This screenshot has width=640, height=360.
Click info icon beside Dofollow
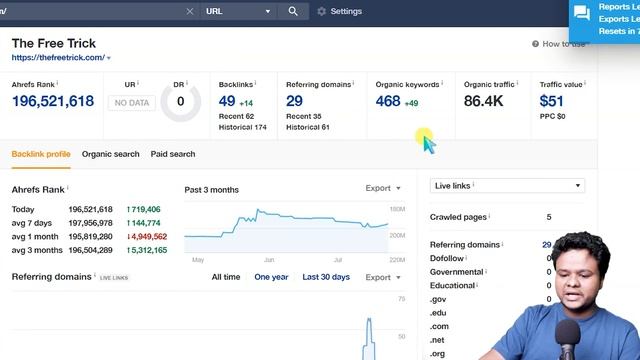click(466, 257)
